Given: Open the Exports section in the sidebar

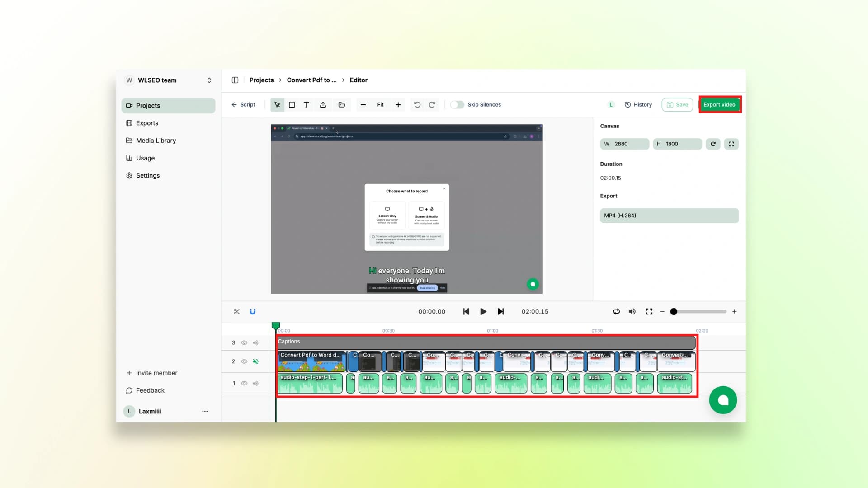Looking at the screenshot, I should click(146, 122).
